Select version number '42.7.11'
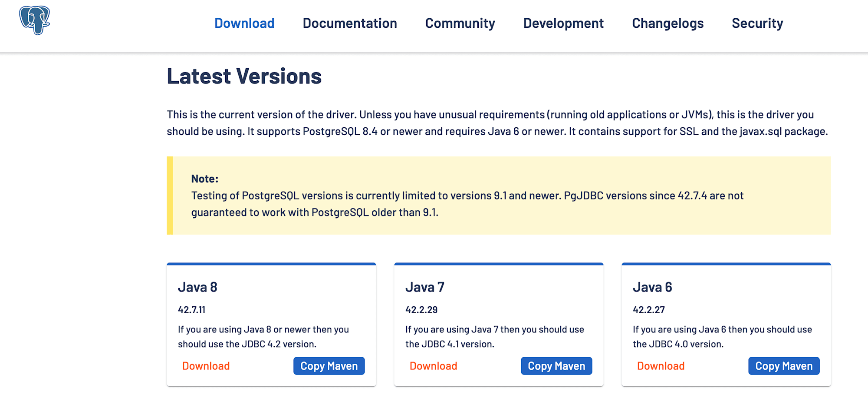868x398 pixels. (191, 310)
